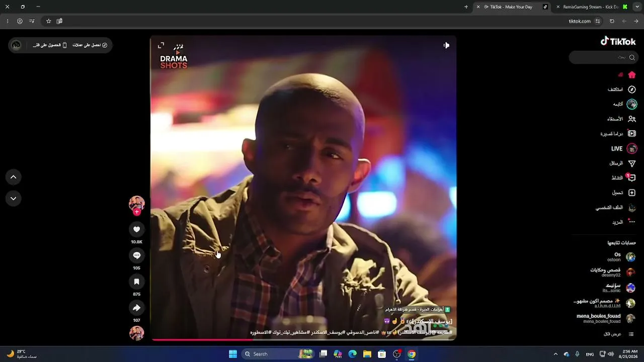Open Google Chrome from the taskbar
Screen dimensions: 644x362
pos(412,354)
